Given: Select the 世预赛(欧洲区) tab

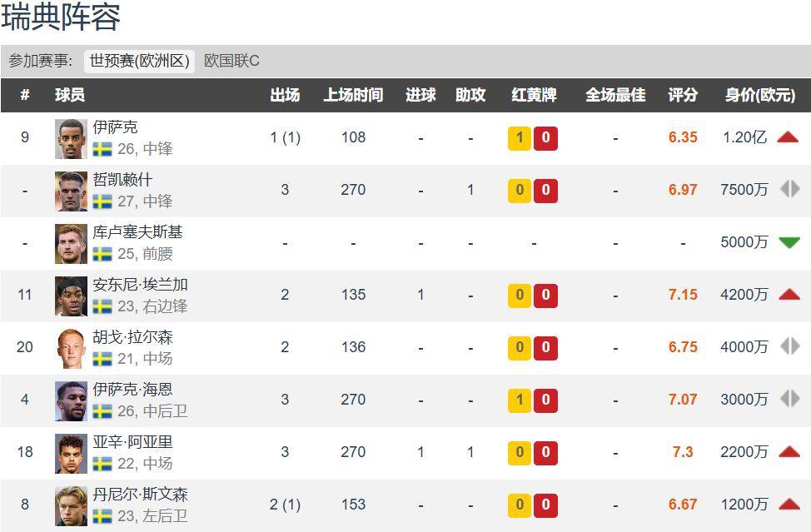Looking at the screenshot, I should pos(139,61).
